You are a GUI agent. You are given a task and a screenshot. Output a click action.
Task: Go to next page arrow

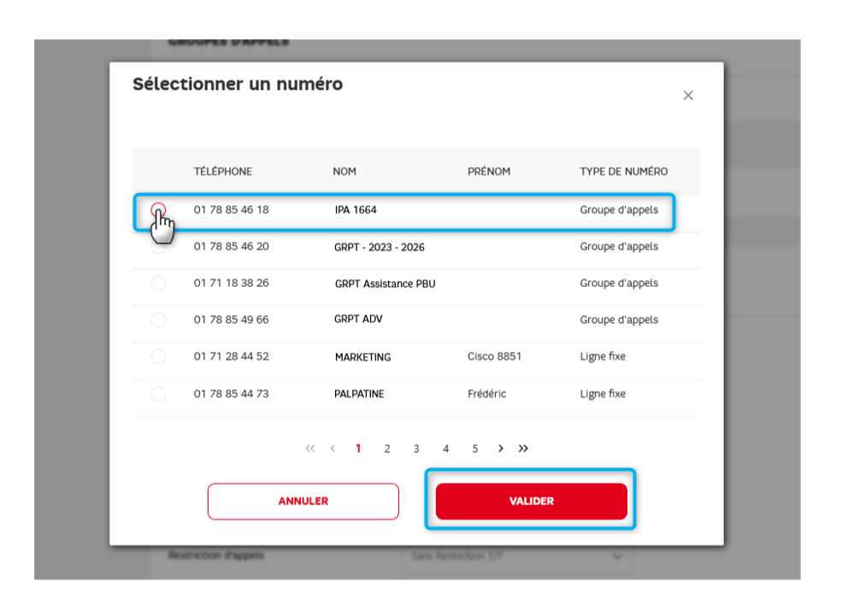[501, 449]
